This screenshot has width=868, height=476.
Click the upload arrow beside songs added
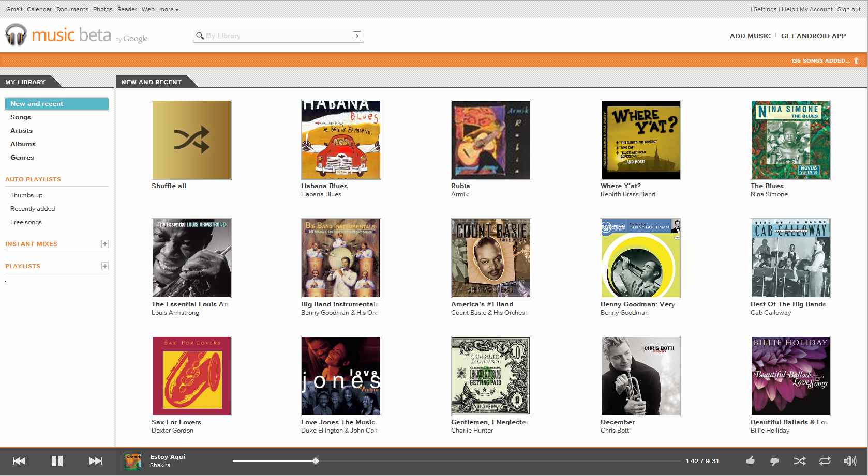tap(856, 61)
